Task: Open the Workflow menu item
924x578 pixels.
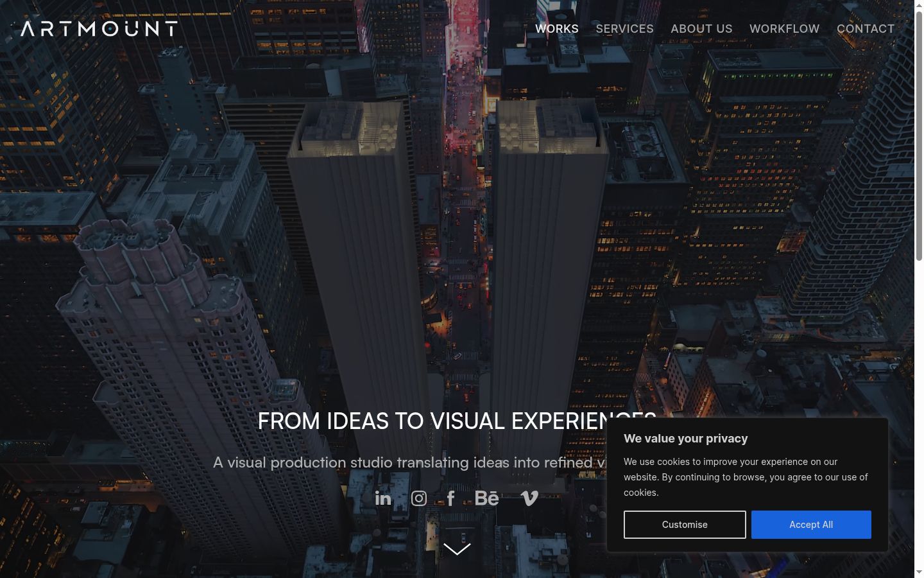Action: tap(785, 29)
